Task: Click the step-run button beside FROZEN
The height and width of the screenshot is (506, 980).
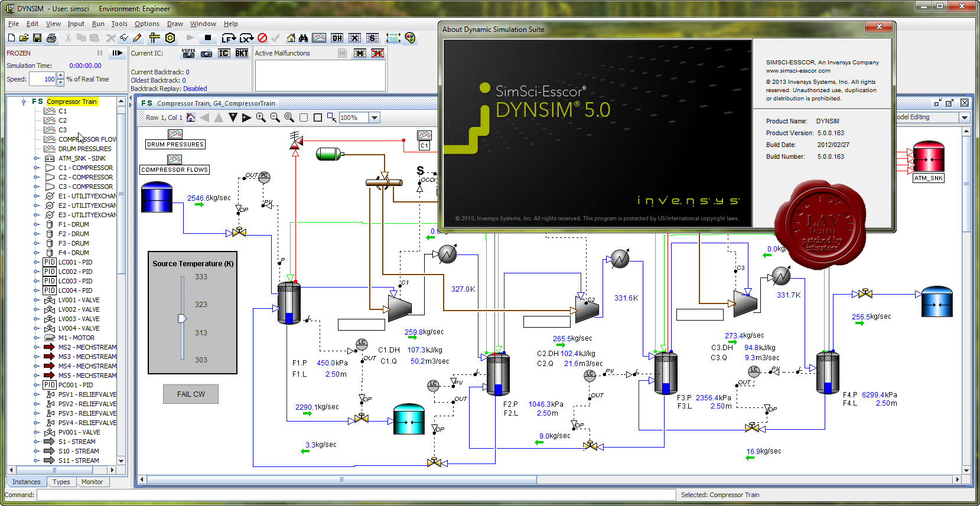Action: 118,53
